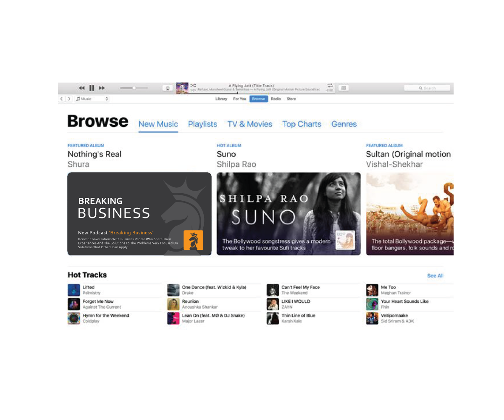Go forward with the right arrow

coord(69,99)
